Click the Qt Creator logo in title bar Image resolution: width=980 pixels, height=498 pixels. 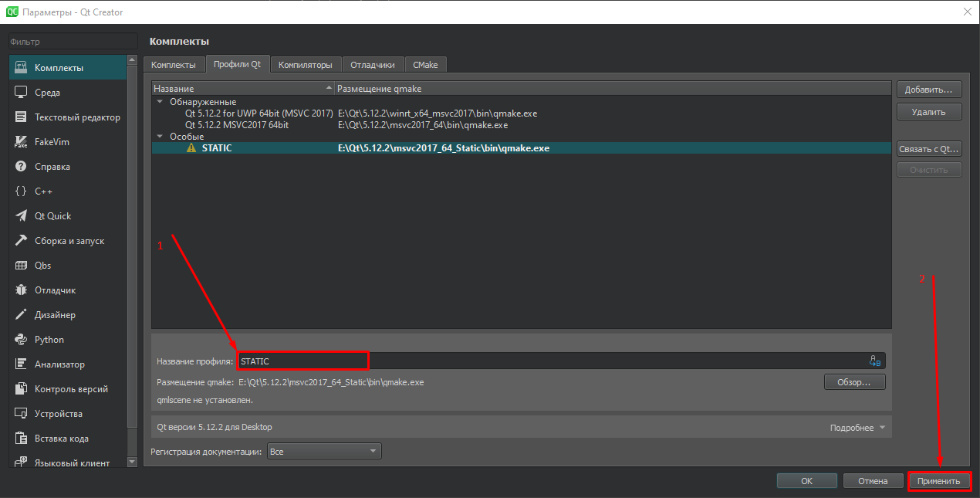tap(11, 12)
